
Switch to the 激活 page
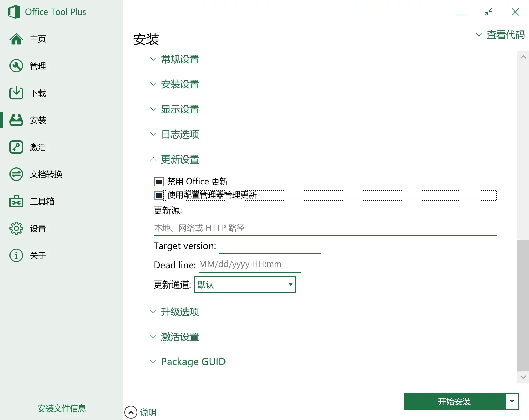[x=38, y=147]
